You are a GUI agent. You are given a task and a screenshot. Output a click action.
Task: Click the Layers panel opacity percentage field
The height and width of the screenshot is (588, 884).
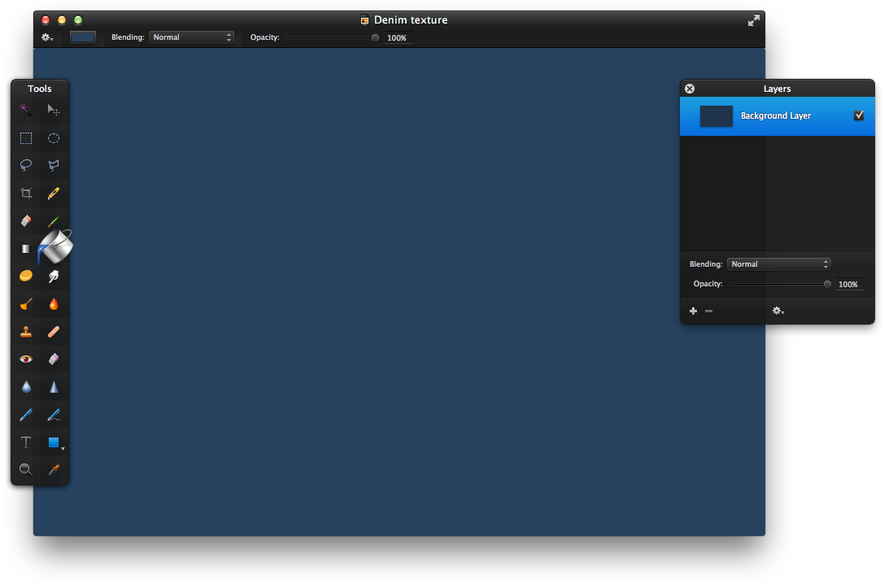[848, 285]
